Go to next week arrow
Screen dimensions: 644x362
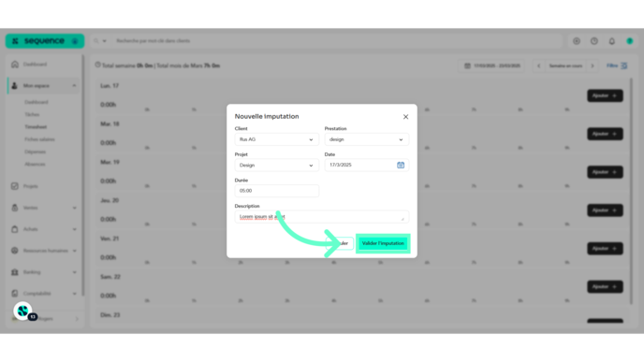point(593,65)
